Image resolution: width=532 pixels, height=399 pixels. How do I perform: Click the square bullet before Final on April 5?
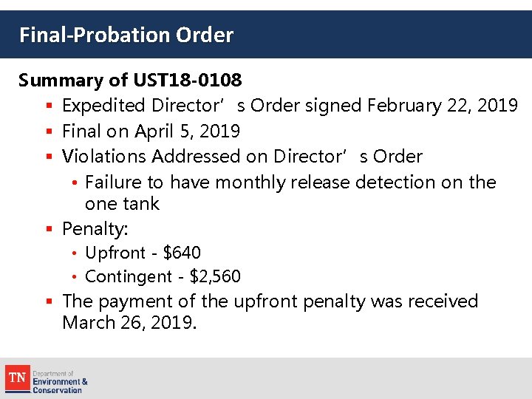[x=49, y=133]
